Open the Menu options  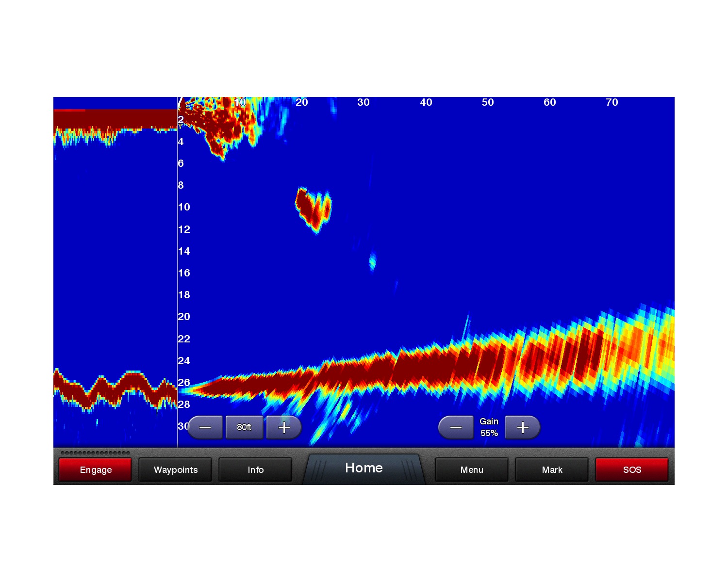[471, 469]
